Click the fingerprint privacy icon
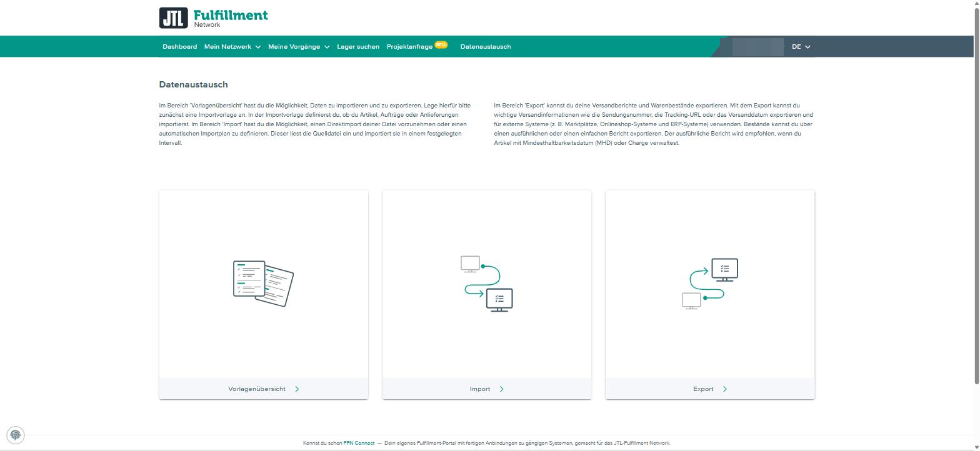The width and height of the screenshot is (980, 451). point(16,435)
